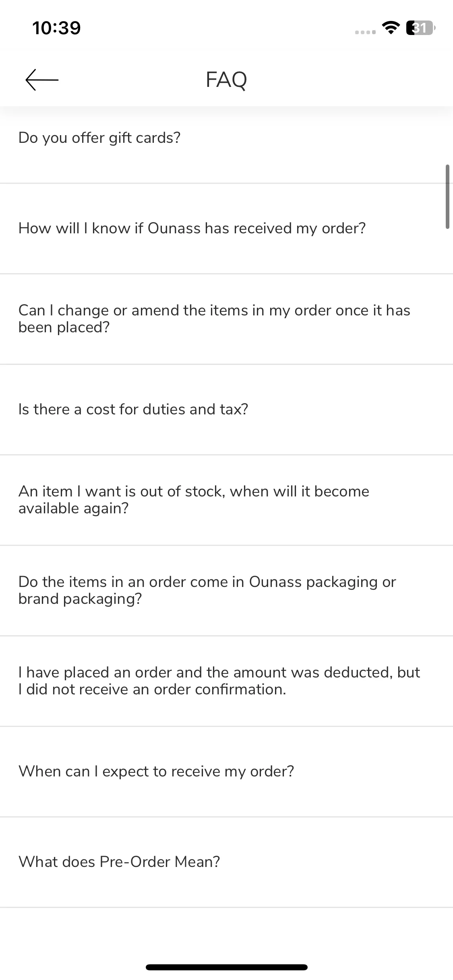Open 'What does Pre-Order Mean?' entry
453x980 pixels.
(x=226, y=862)
